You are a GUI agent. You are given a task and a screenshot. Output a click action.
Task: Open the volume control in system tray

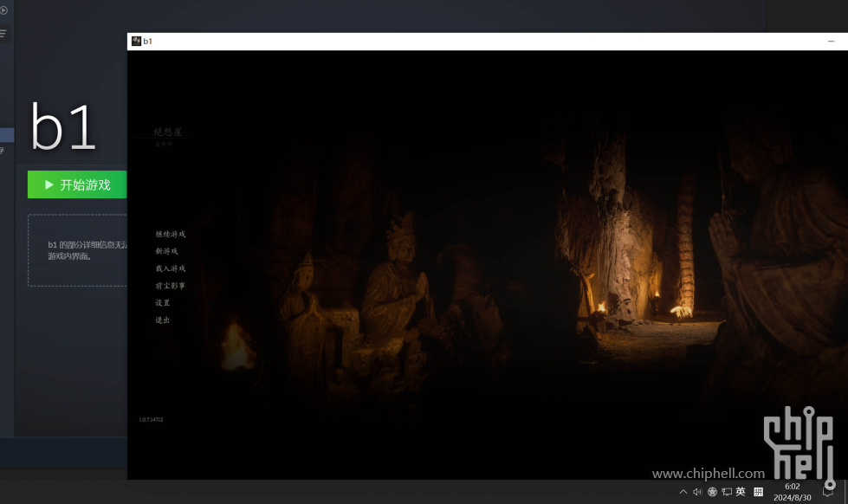click(697, 492)
